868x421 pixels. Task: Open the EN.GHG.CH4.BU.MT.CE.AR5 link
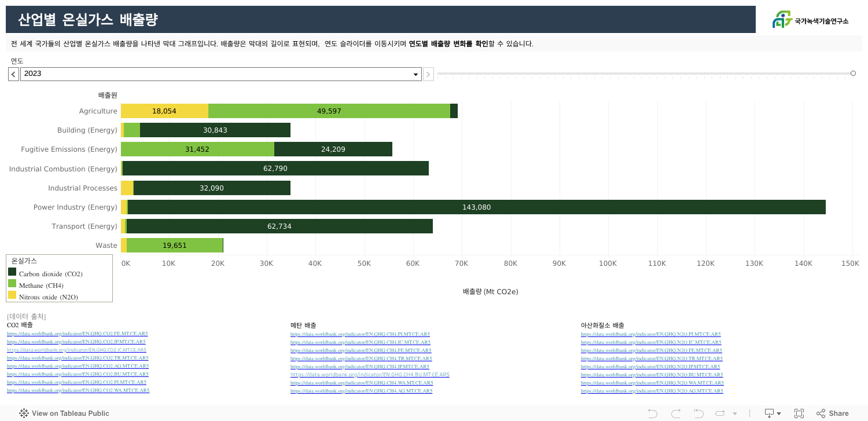coord(370,375)
